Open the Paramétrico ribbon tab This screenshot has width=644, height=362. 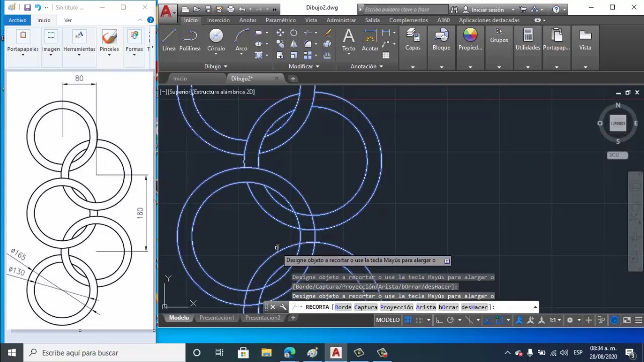pyautogui.click(x=281, y=20)
